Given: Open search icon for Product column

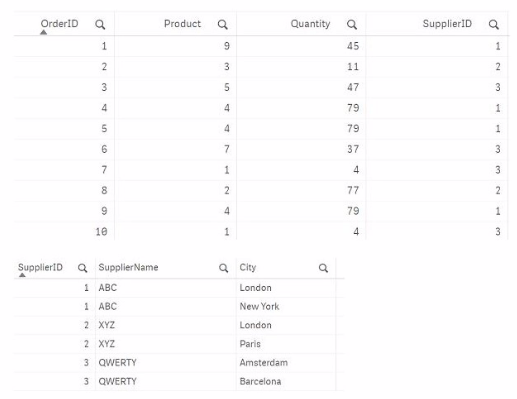Looking at the screenshot, I should point(222,24).
